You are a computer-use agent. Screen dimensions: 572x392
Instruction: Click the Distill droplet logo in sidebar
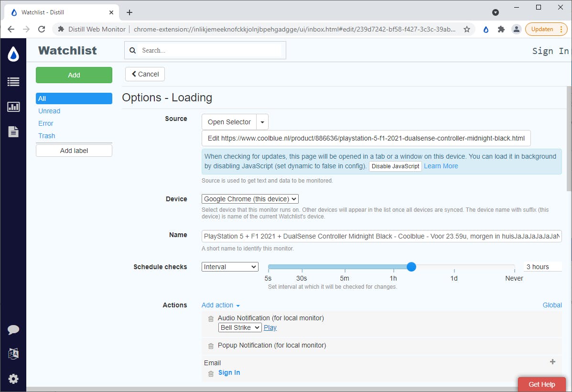click(x=13, y=54)
